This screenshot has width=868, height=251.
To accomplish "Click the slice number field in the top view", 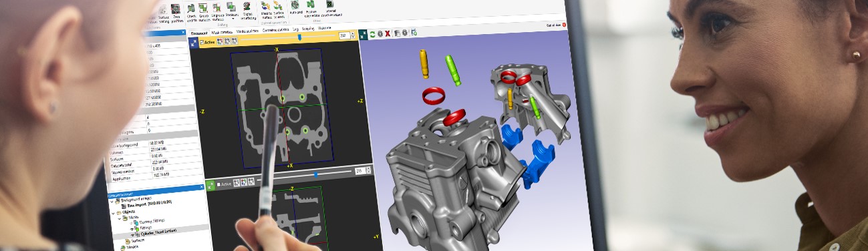I will 345,35.
